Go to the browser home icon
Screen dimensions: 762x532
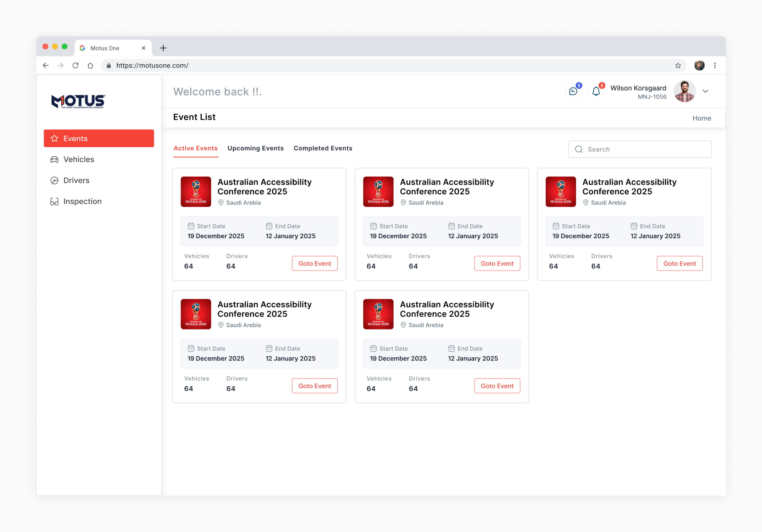pos(91,65)
